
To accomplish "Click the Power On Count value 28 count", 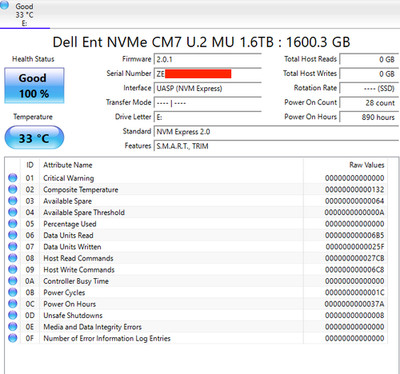I will 369,103.
